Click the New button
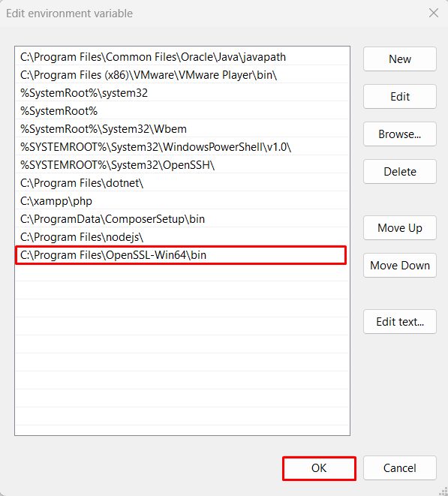448x496 pixels. point(400,59)
